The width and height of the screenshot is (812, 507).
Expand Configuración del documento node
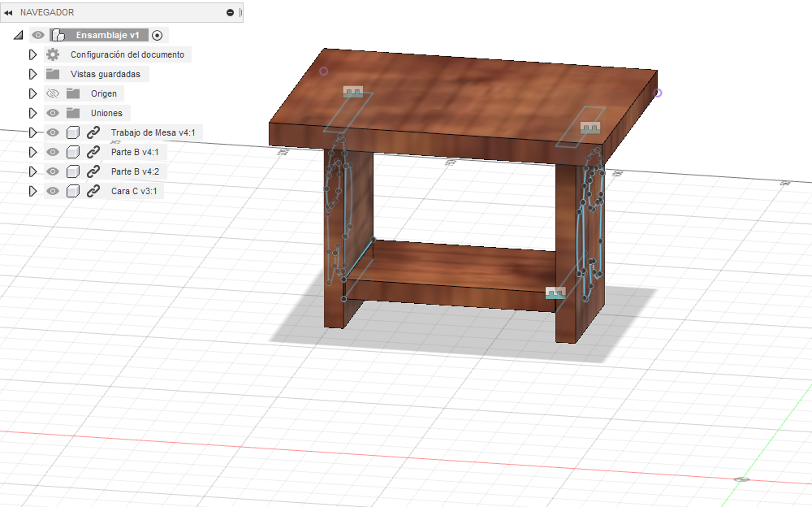pos(32,54)
